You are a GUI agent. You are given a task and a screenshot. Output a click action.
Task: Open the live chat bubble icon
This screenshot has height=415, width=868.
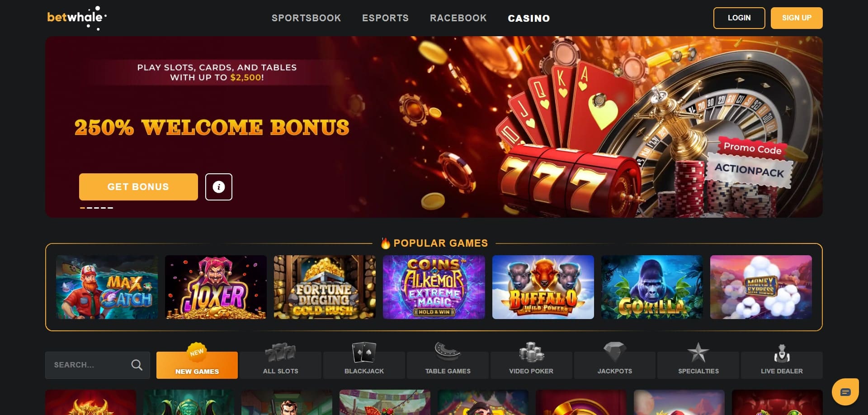pyautogui.click(x=845, y=392)
